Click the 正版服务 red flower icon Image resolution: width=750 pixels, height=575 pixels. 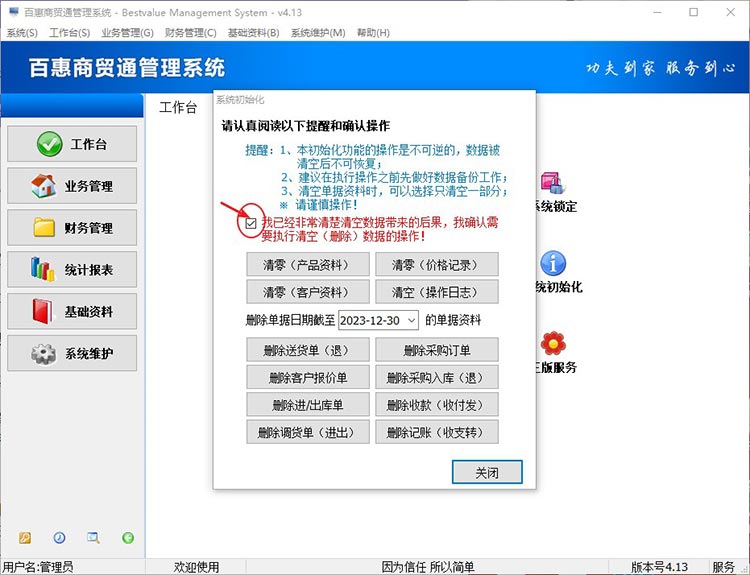553,343
